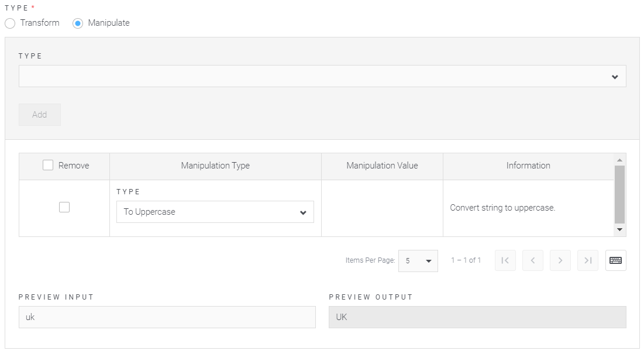Open the Items Per Page dropdown

click(x=418, y=261)
